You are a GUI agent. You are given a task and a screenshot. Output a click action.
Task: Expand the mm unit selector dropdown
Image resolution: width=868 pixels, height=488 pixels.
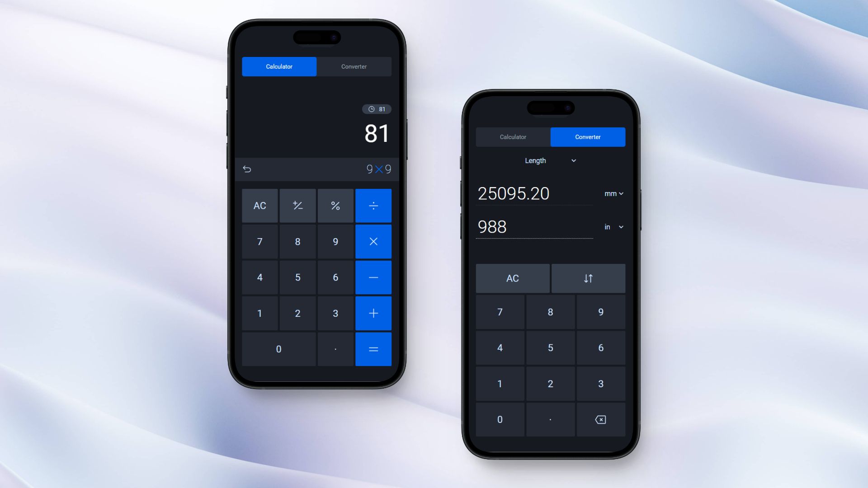(x=613, y=193)
